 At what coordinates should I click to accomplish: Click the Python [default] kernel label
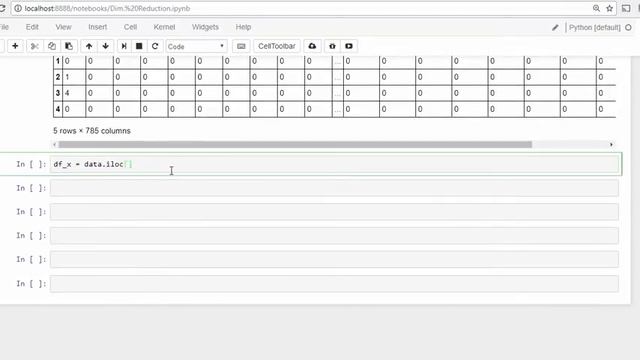point(595,27)
